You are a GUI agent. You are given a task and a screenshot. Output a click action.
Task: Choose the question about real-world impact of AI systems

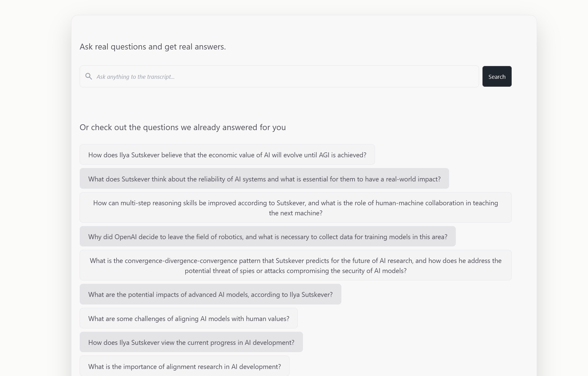pos(264,179)
